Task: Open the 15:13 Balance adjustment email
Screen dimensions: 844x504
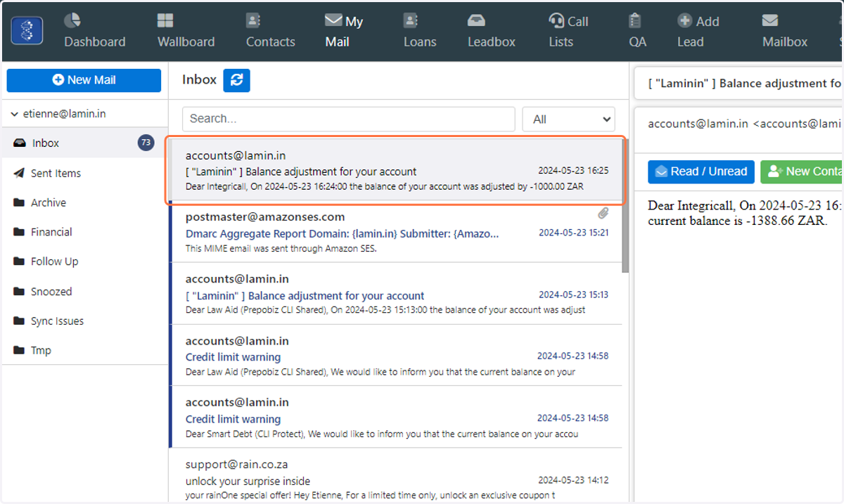Action: point(395,294)
